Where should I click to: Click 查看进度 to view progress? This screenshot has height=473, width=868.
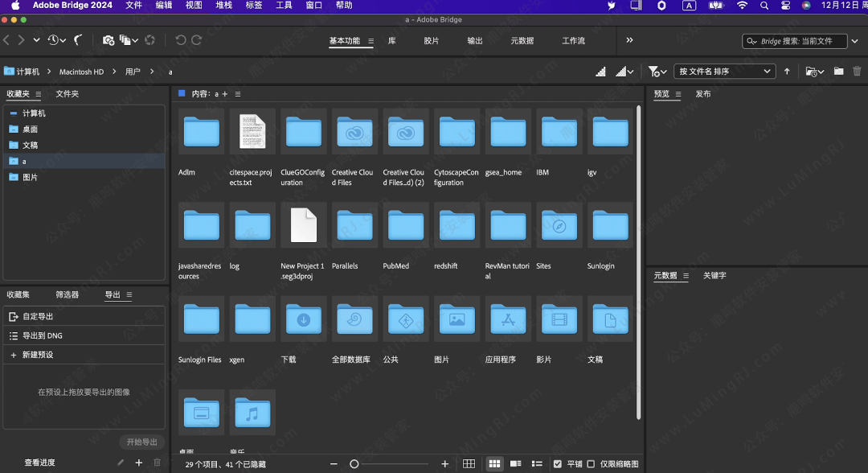pyautogui.click(x=40, y=463)
